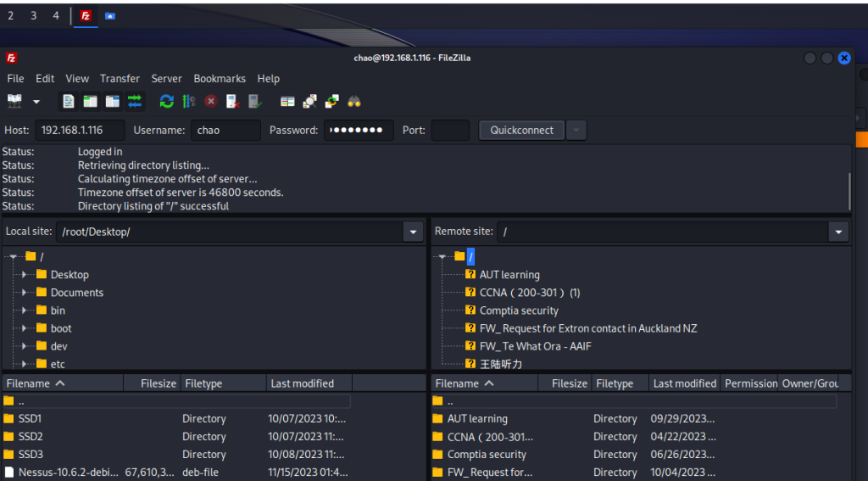Click the Remote site path field

click(663, 232)
